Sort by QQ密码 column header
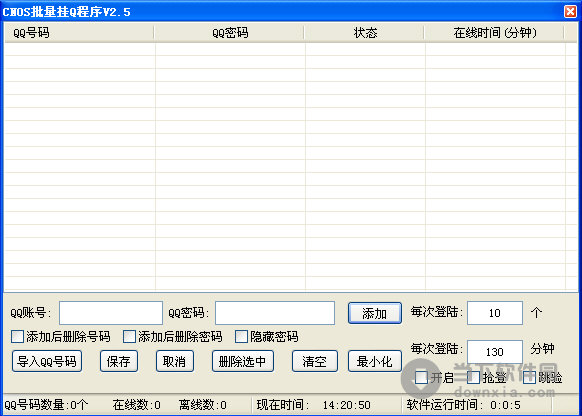The height and width of the screenshot is (416, 582). tap(229, 33)
